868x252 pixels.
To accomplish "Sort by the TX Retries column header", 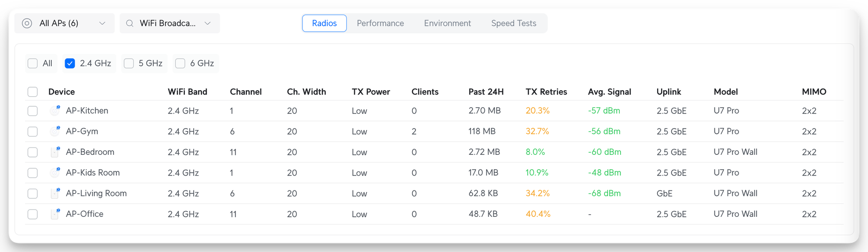I will [546, 92].
